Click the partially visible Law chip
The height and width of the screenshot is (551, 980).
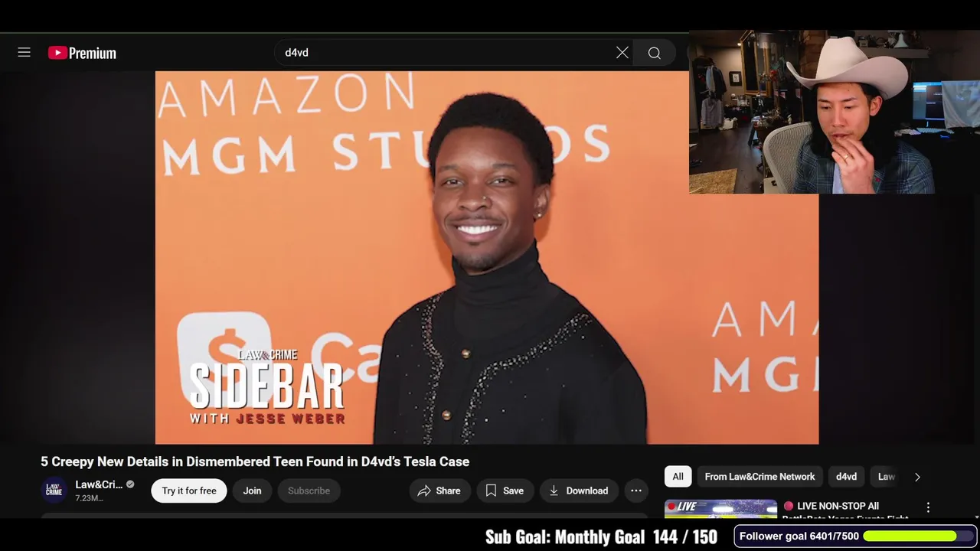point(886,477)
